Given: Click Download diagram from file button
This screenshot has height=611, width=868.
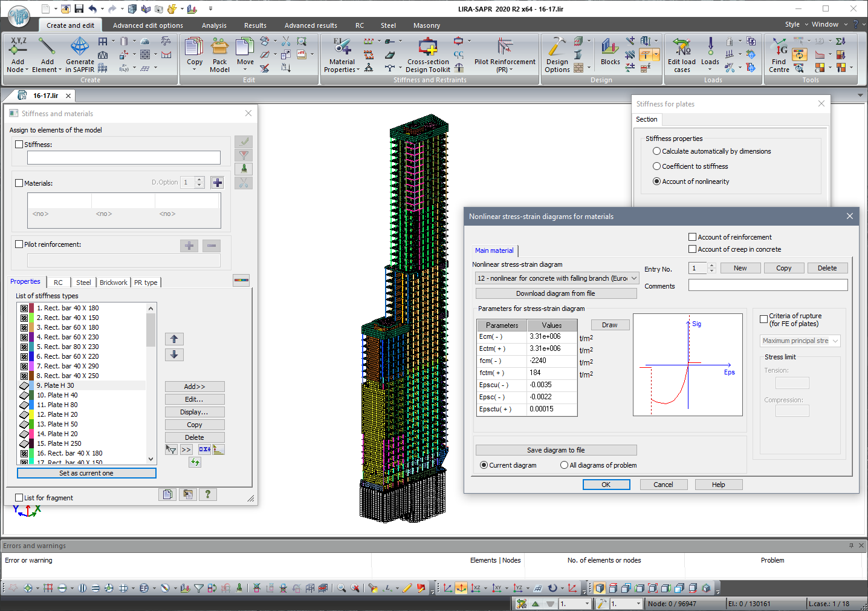Looking at the screenshot, I should [555, 293].
